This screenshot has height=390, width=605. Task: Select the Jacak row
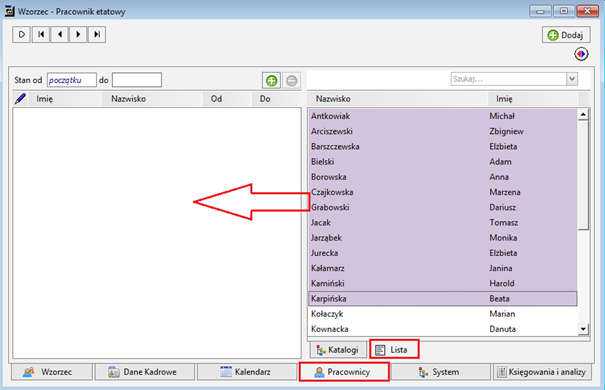pyautogui.click(x=443, y=223)
